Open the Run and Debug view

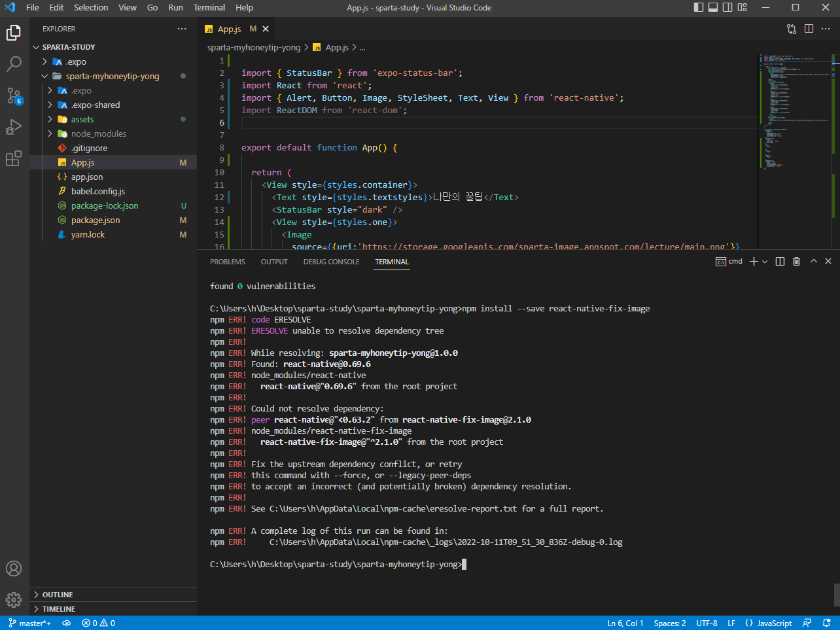(x=14, y=127)
